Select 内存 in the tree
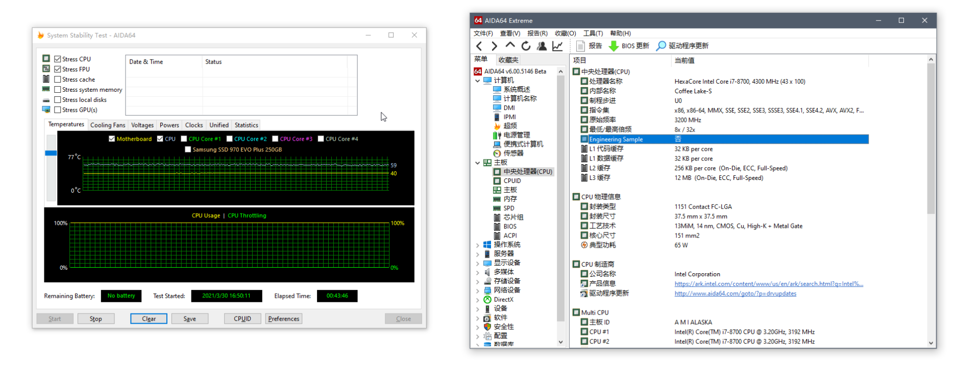 click(x=505, y=199)
